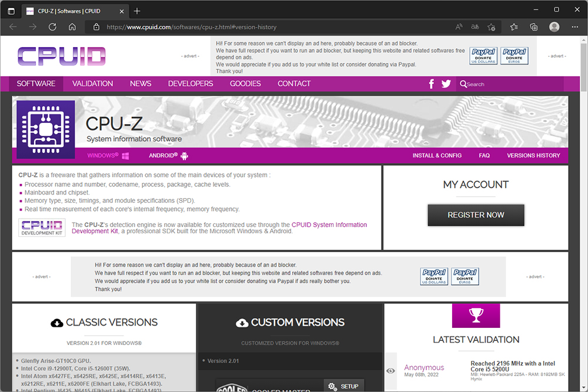Screen dimensions: 588x392
Task: Open the Favorites list icon
Action: coord(514,27)
